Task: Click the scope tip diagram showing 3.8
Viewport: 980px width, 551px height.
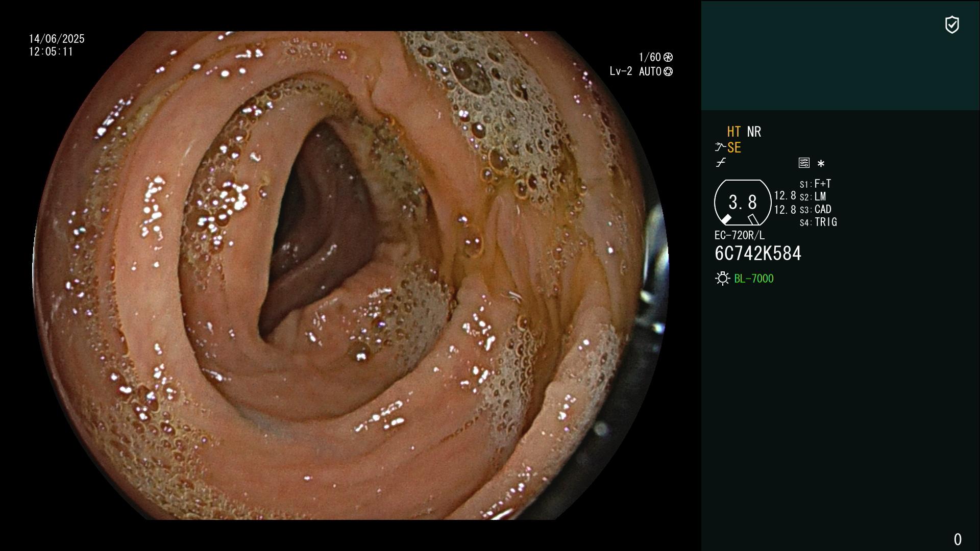Action: (743, 203)
